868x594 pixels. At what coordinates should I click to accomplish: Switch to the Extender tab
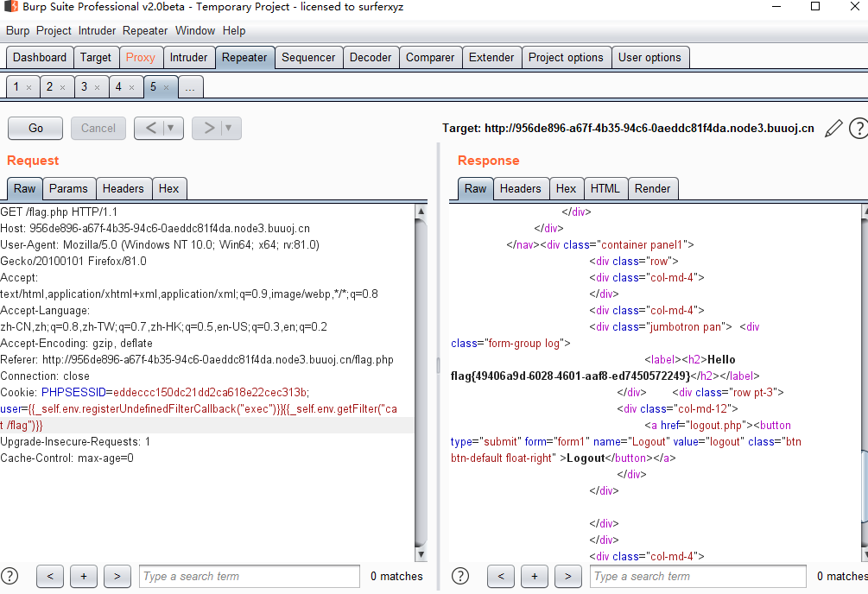[491, 58]
